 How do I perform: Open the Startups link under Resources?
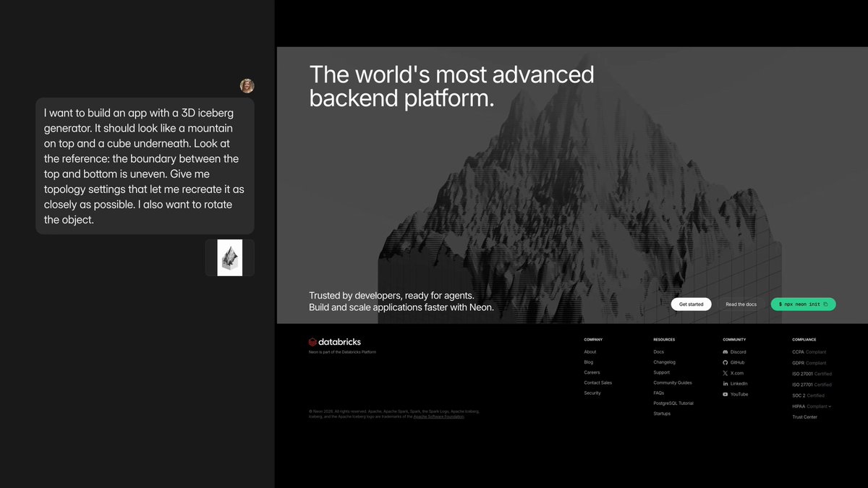pos(662,414)
